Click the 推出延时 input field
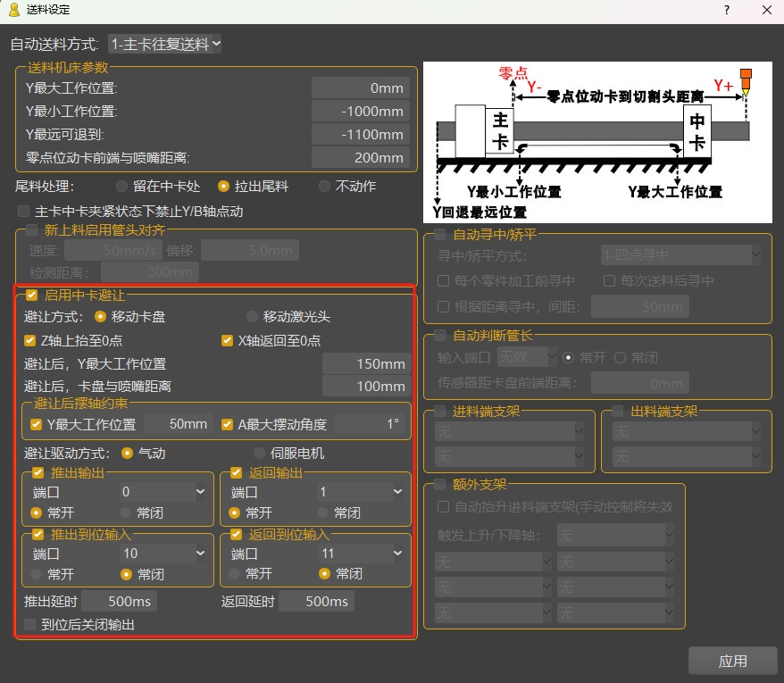The width and height of the screenshot is (784, 683). point(119,602)
